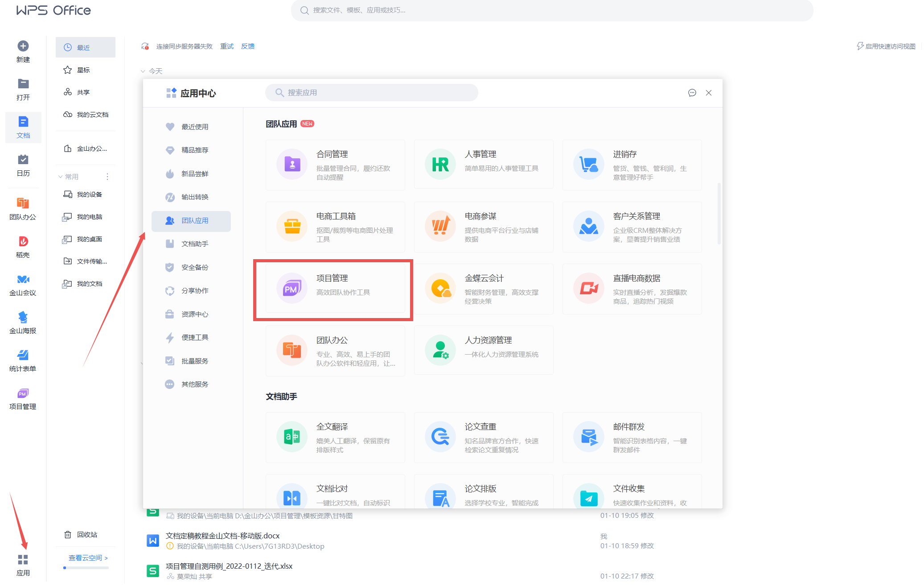Select 便捷工具 category

click(191, 338)
